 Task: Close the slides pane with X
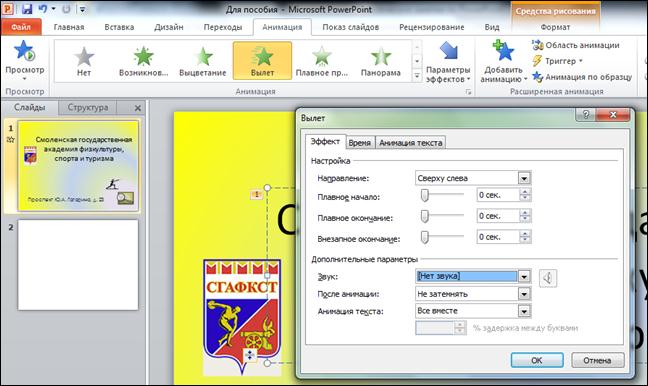point(138,108)
